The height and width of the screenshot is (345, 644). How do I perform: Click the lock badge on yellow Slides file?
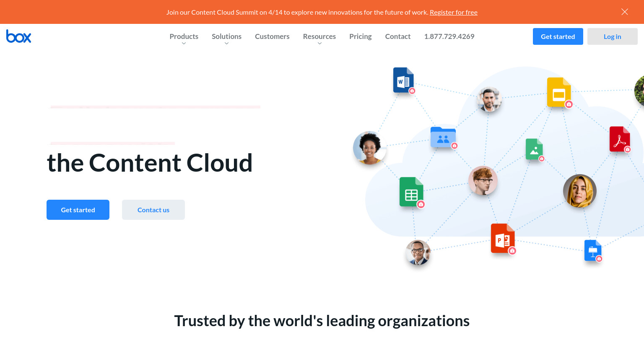[x=569, y=104]
